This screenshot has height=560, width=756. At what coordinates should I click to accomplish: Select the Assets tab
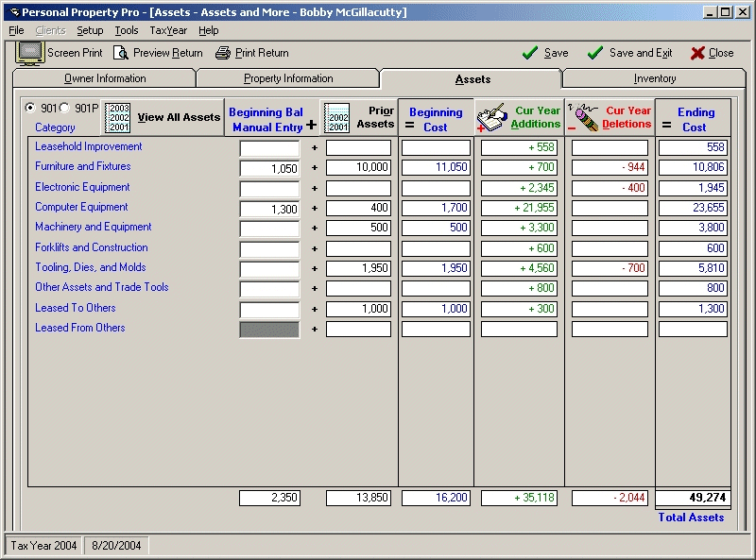(472, 79)
